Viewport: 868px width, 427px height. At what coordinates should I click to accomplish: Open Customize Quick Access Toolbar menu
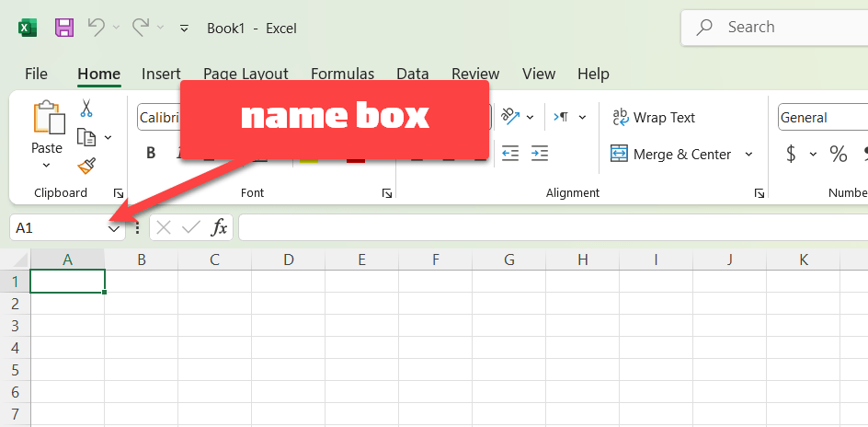pyautogui.click(x=184, y=28)
